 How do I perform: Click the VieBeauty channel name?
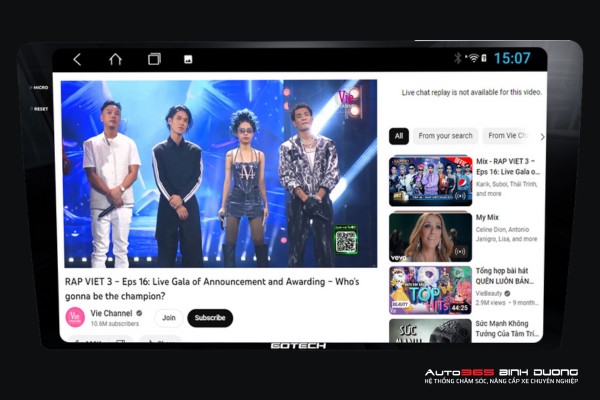pyautogui.click(x=489, y=294)
